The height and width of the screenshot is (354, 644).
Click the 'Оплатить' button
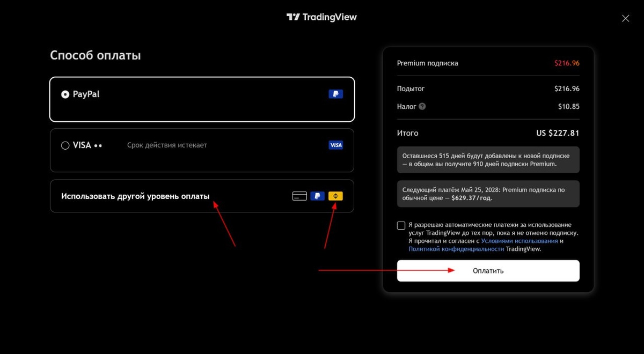[488, 271]
